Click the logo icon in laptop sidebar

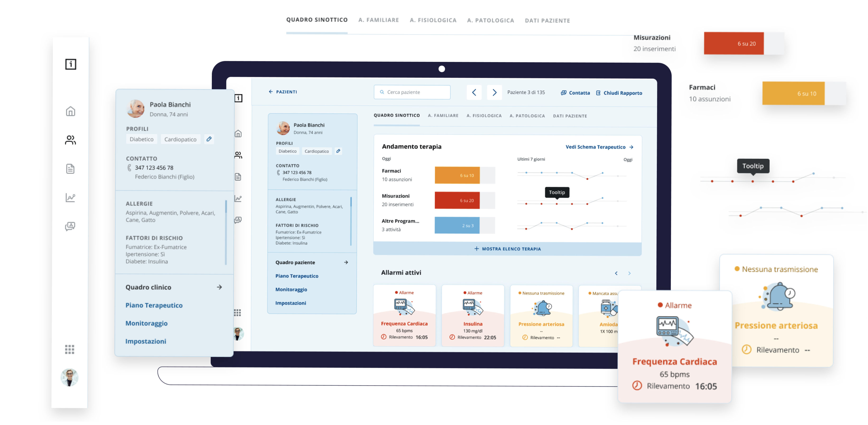(238, 98)
